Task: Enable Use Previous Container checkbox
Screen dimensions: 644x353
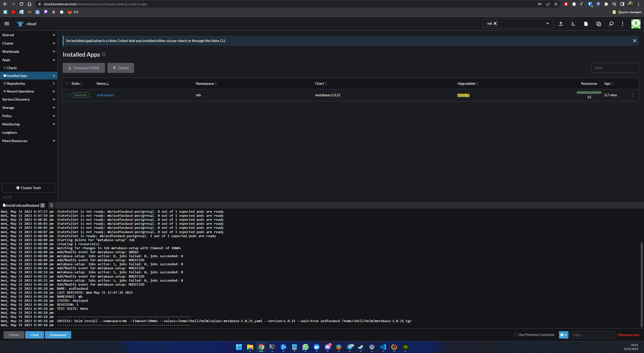Action: [x=515, y=335]
